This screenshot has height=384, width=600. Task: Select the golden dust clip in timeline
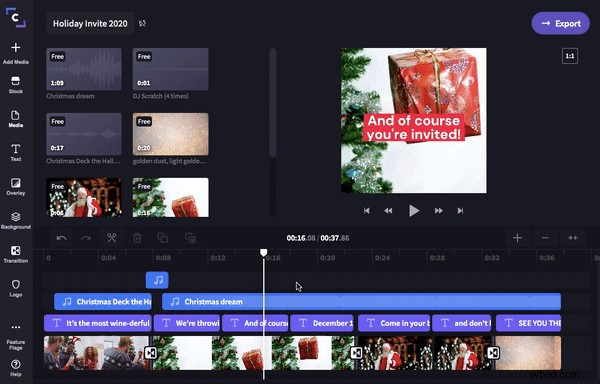(528, 353)
